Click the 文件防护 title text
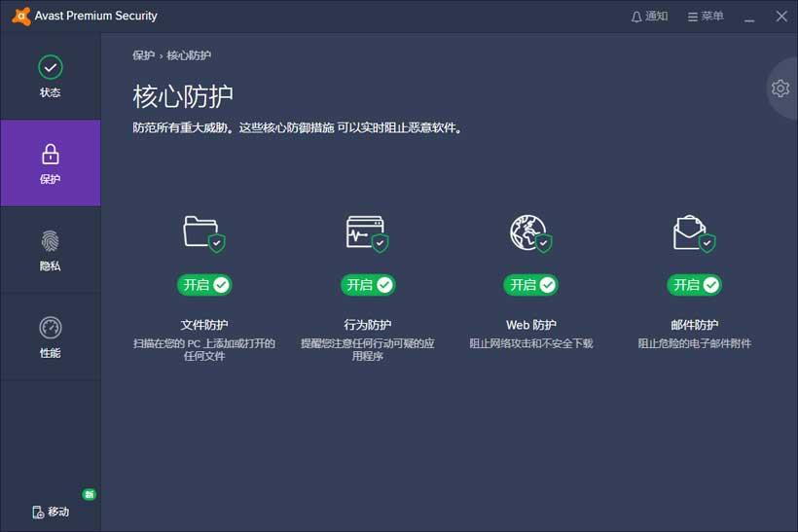The image size is (798, 532). [x=204, y=325]
